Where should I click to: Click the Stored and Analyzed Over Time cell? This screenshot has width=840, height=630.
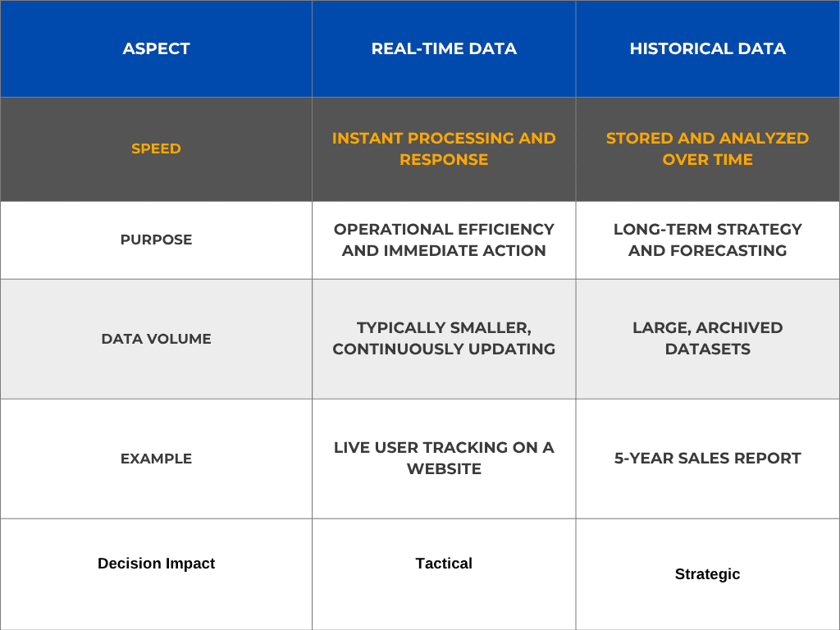707,148
